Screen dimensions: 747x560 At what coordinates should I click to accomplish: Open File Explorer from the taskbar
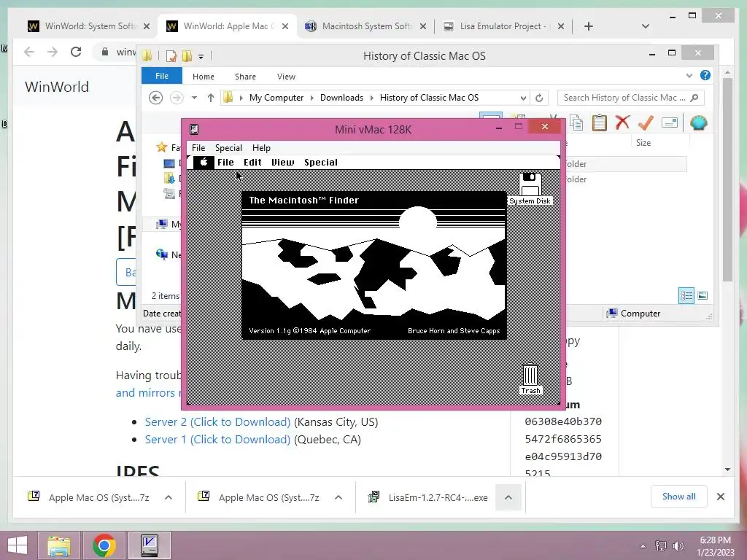pyautogui.click(x=60, y=545)
